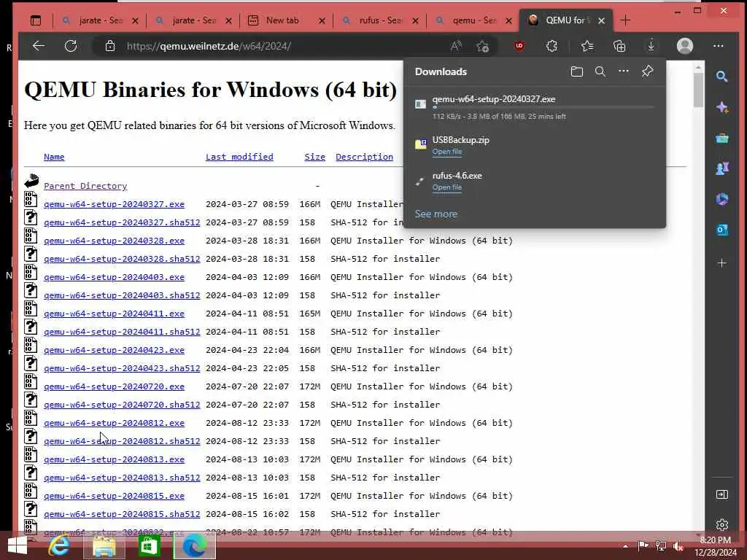
Task: Click the sidebar hide panel icon
Action: click(x=721, y=494)
